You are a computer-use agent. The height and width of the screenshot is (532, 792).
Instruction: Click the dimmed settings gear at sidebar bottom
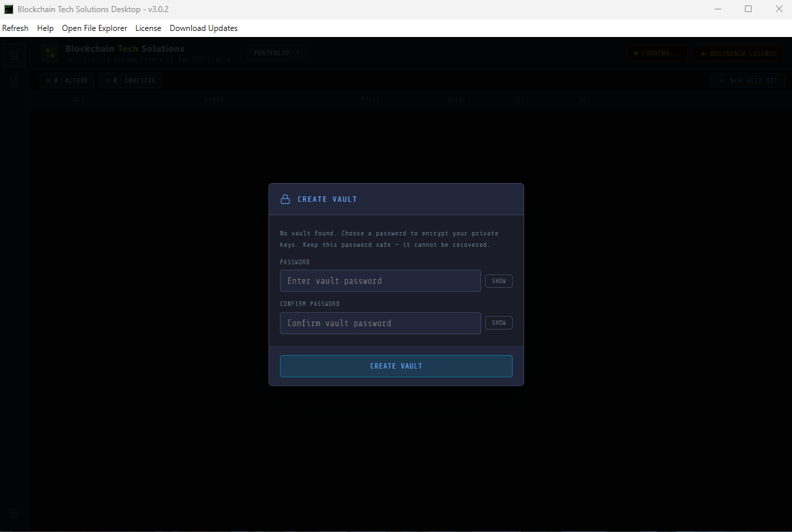coord(14,513)
